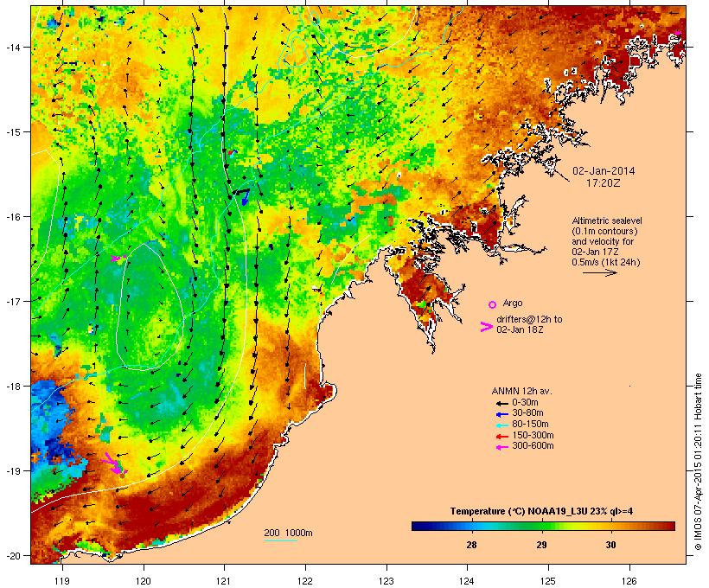The image size is (709, 588).
Task: Click the magenta Argo circle marker in legend
Action: (x=492, y=304)
